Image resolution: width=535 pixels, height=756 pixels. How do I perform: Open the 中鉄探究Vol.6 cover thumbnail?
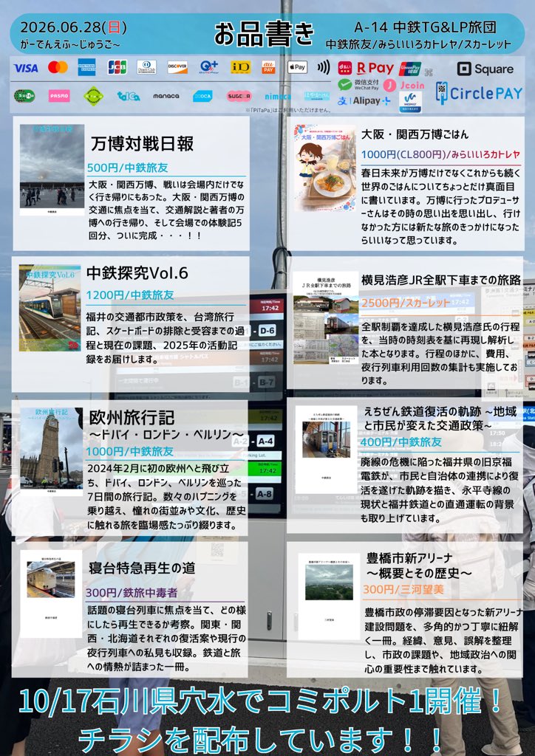coord(50,308)
